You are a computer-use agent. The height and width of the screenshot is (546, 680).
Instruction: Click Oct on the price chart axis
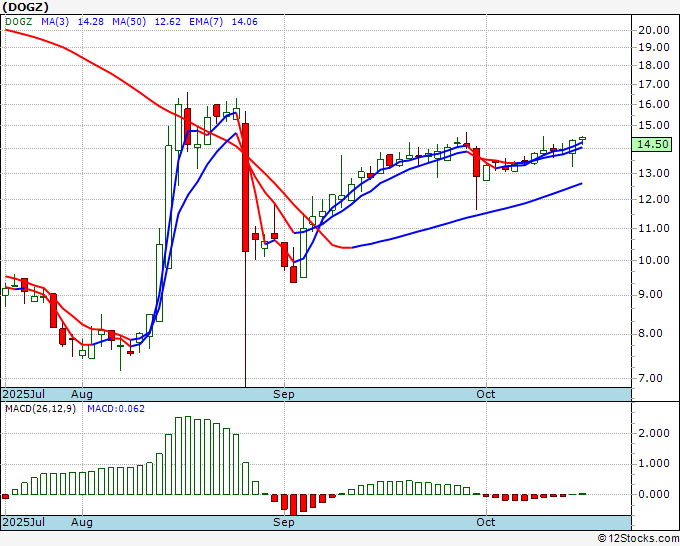486,394
